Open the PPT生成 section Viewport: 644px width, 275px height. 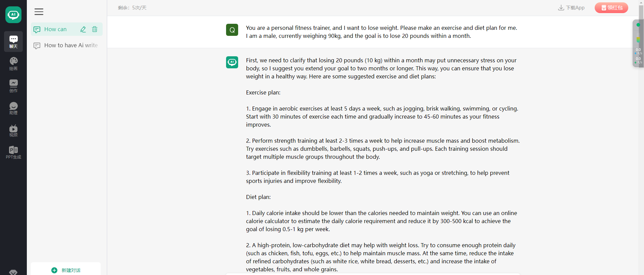pos(13,152)
